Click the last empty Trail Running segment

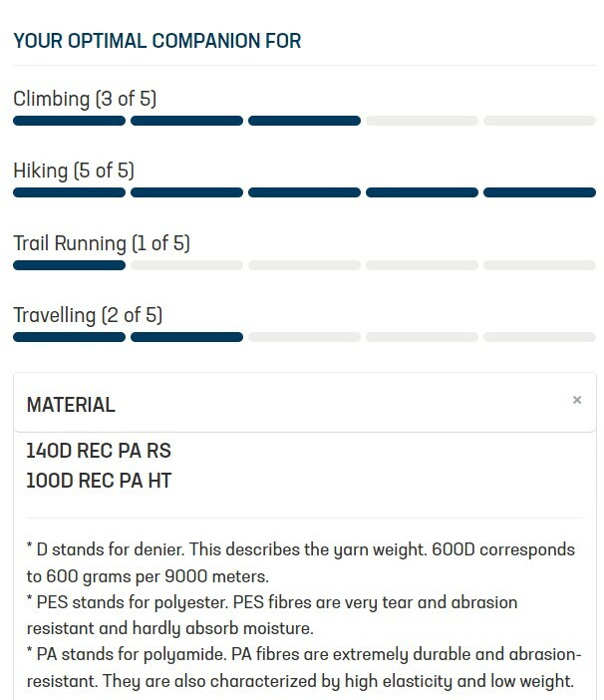(539, 265)
